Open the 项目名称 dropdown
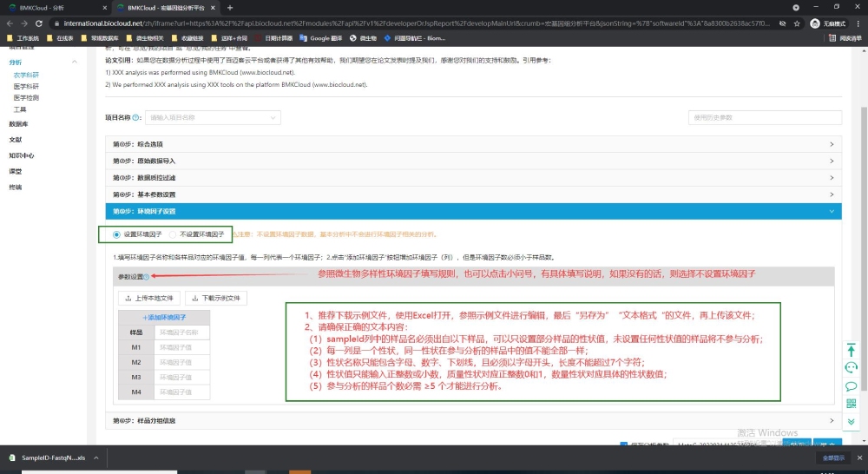868x474 pixels. (x=226, y=117)
